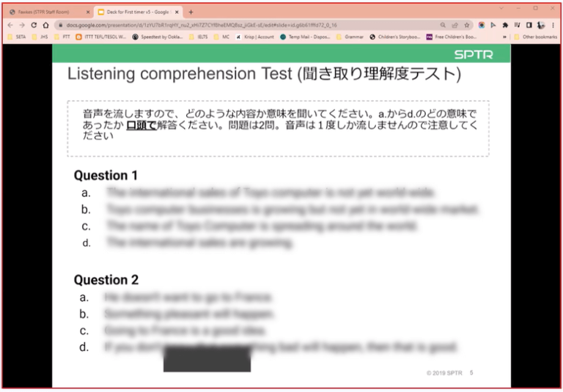Open Free Children's Books bookmark
Viewport: 563px width, 392px height.
pyautogui.click(x=452, y=37)
